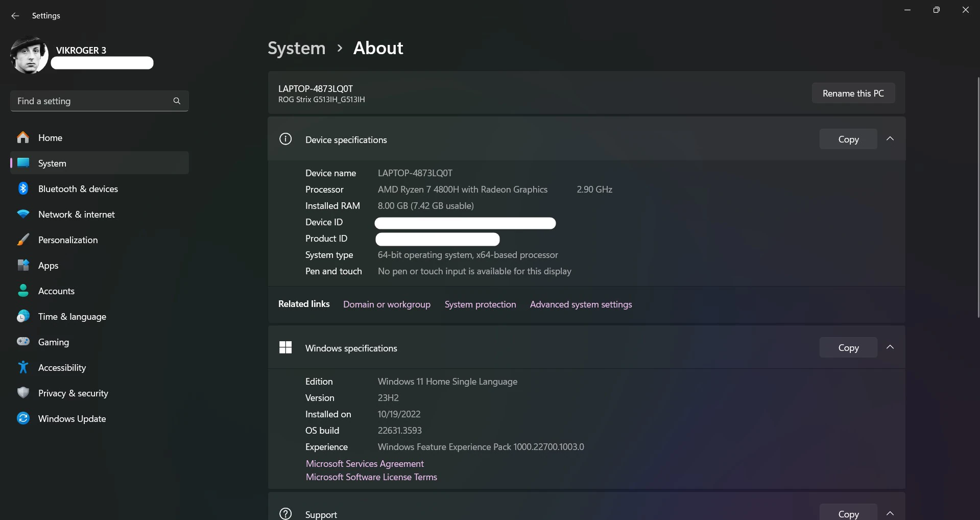Click the ROG Strix G513IH model text
The image size is (980, 520).
tap(322, 100)
